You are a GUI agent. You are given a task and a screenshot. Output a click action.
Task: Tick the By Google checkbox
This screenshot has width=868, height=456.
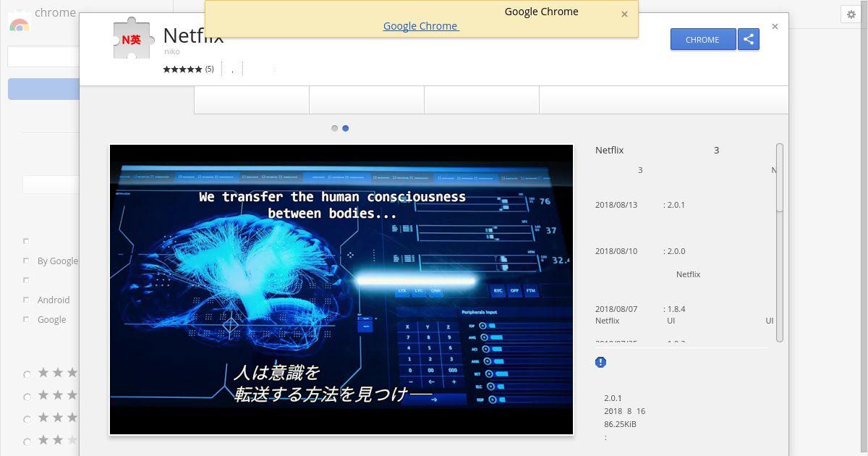(26, 261)
